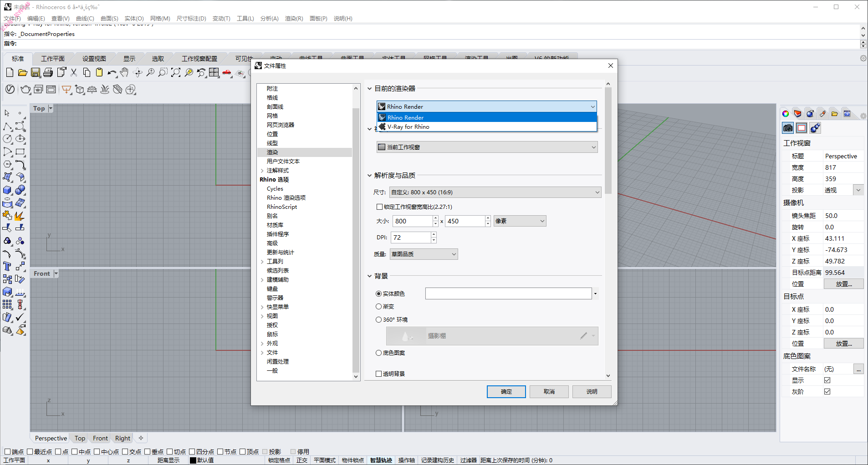Click the V-Ray frame buffer window icon
Image resolution: width=868 pixels, height=465 pixels.
(51, 90)
